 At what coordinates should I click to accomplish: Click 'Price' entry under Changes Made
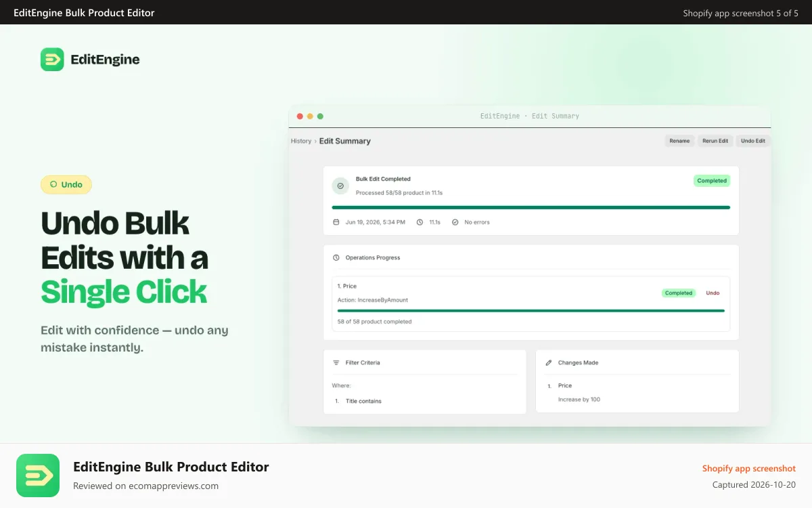point(565,386)
